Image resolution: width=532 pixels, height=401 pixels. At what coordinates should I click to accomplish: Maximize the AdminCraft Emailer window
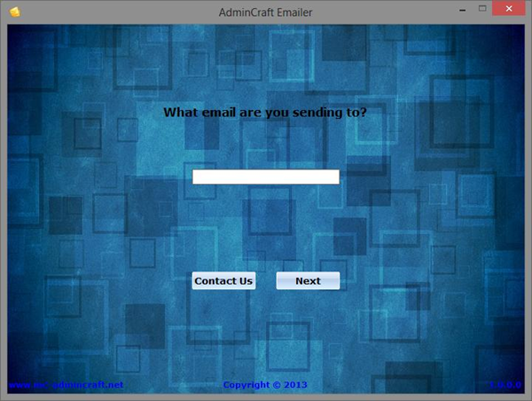(x=482, y=9)
